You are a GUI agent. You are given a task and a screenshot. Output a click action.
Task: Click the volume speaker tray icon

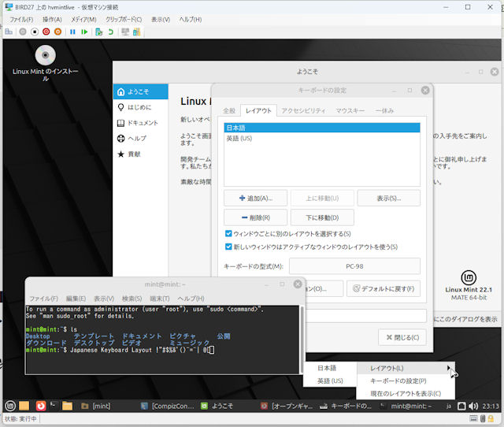click(x=472, y=406)
